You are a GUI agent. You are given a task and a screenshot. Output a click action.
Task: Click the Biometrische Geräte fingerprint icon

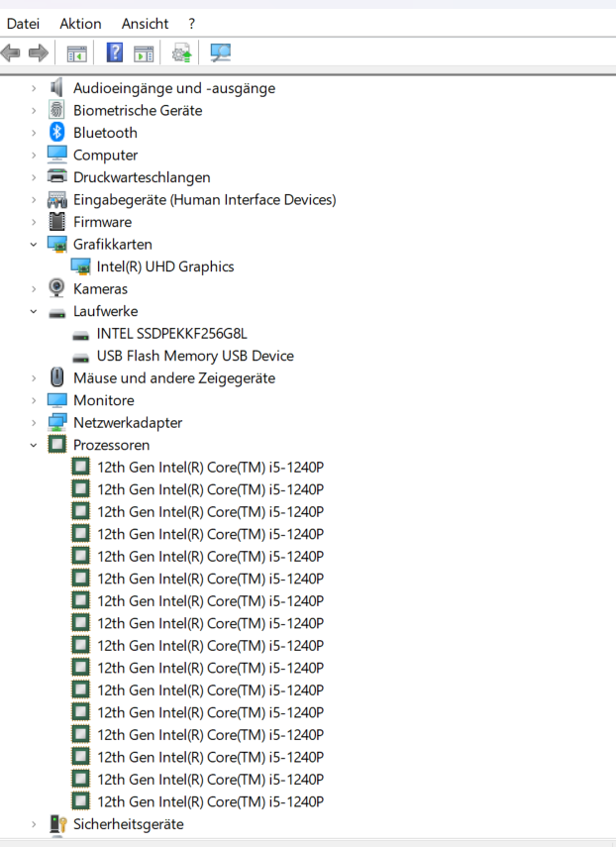[56, 110]
